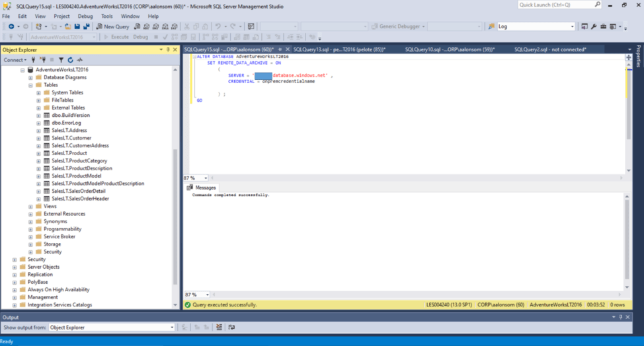Click the Open File folder icon
This screenshot has width=644, height=346.
tap(68, 26)
